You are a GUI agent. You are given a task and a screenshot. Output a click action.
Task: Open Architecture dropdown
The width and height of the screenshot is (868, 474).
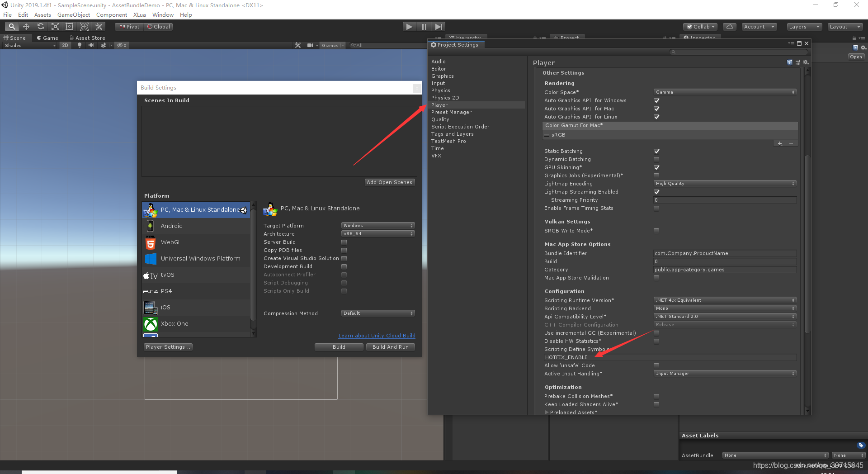pyautogui.click(x=378, y=234)
